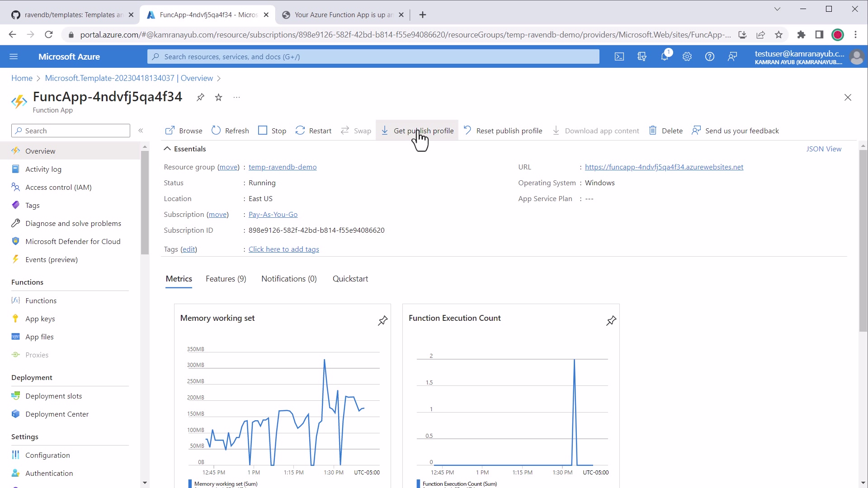Go to Home breadcrumb
The height and width of the screenshot is (488, 868).
tap(22, 78)
